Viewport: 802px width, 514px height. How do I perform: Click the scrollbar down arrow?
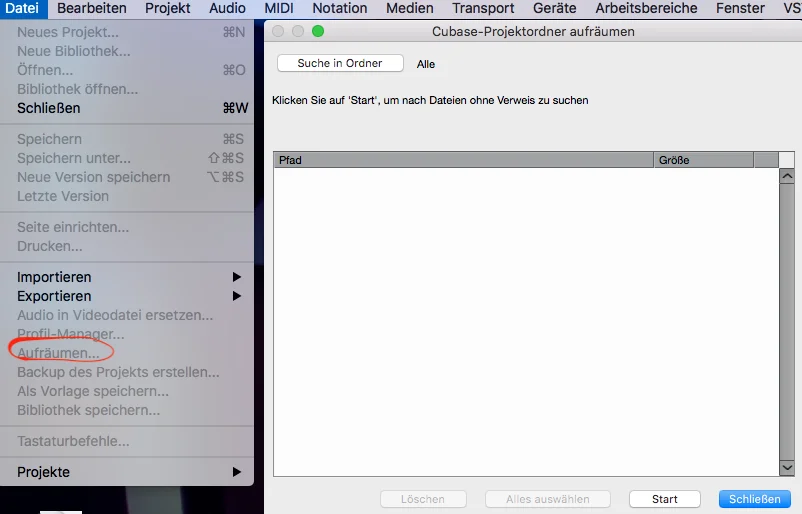[x=787, y=468]
